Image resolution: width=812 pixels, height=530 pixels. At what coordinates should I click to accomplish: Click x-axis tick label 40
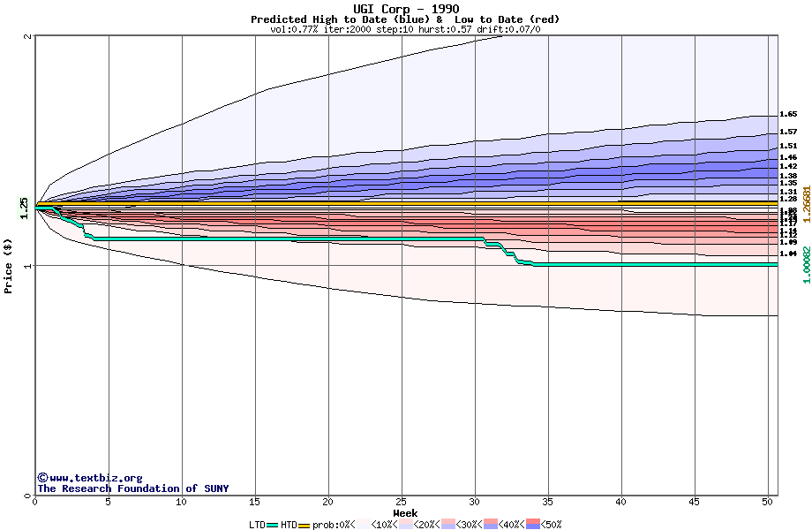coord(620,502)
